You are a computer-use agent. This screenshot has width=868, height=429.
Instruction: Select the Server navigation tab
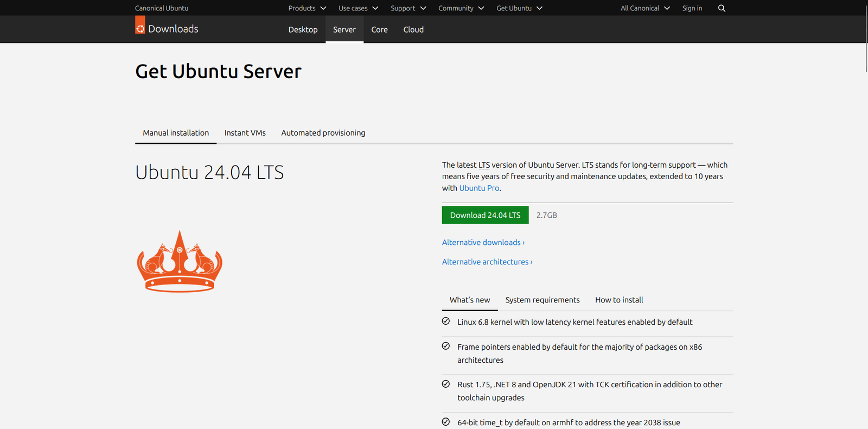[x=344, y=29]
